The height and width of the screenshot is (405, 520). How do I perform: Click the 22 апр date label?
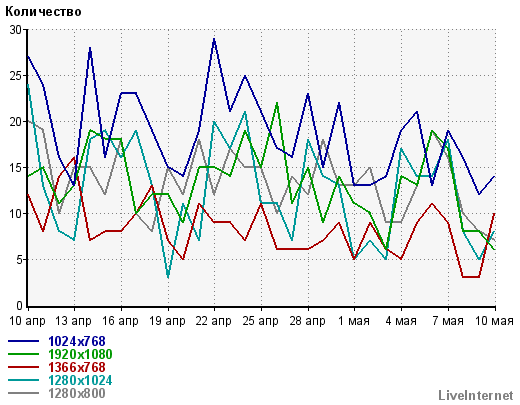(x=214, y=321)
